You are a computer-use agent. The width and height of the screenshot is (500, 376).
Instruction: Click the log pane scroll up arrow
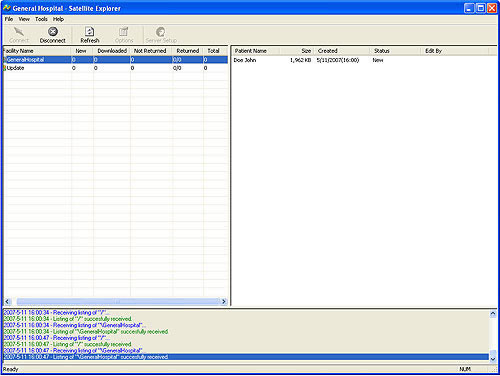coord(493,313)
